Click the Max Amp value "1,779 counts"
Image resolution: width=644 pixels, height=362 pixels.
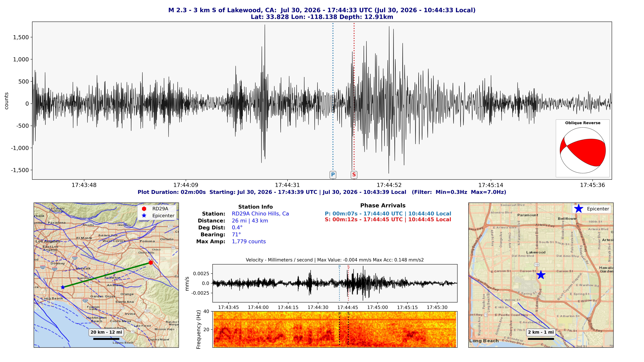pyautogui.click(x=249, y=242)
